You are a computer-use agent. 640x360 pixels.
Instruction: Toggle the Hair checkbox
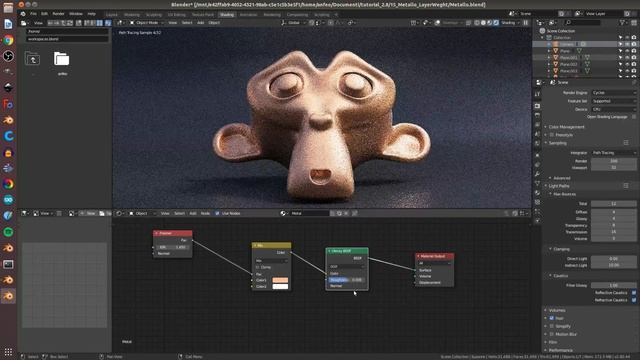(x=551, y=318)
